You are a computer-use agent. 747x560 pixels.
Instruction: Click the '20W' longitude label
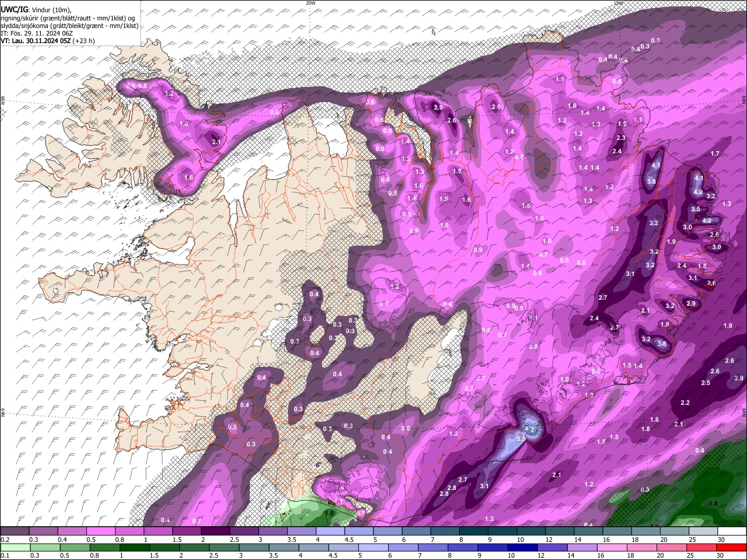point(311,3)
